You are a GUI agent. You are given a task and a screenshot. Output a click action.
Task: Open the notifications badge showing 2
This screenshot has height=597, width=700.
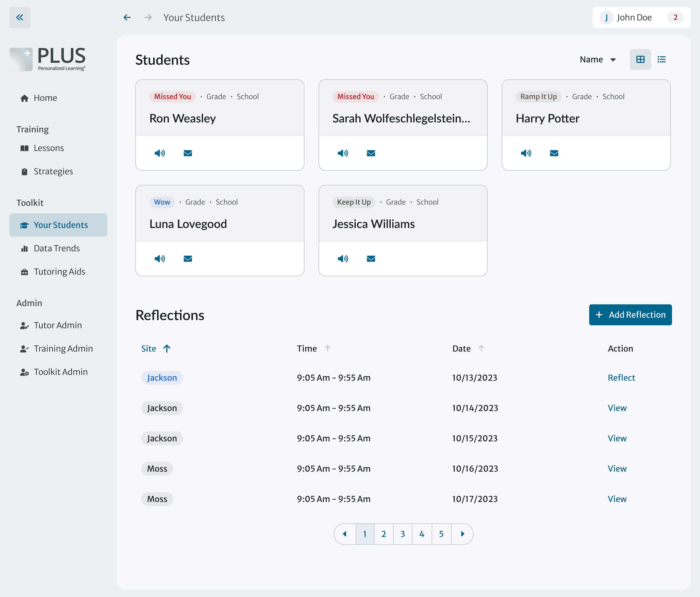(675, 17)
